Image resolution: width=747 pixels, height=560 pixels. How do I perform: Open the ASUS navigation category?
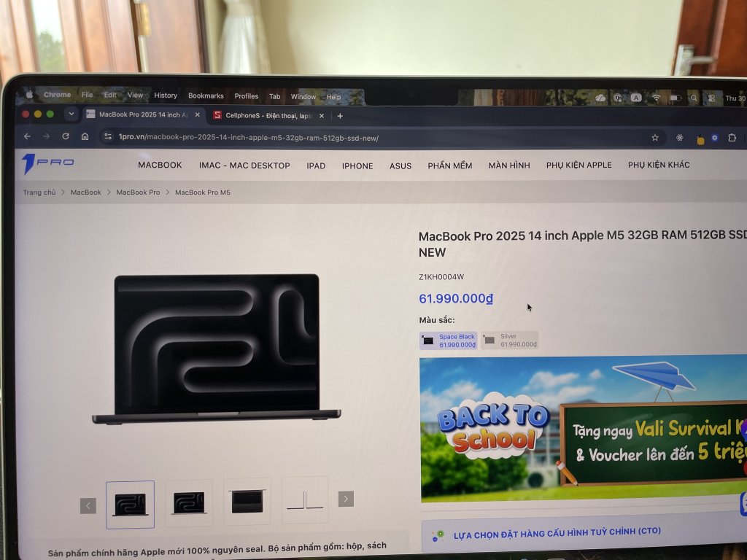[400, 166]
